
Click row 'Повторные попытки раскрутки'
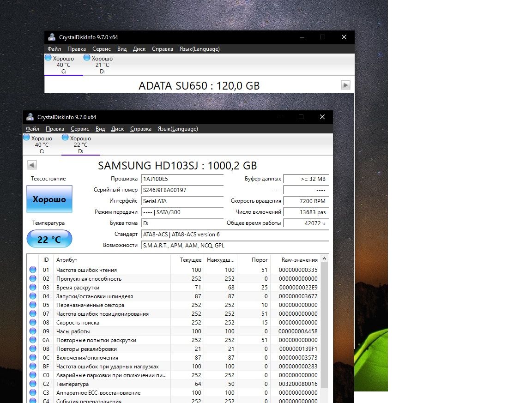[x=173, y=340]
